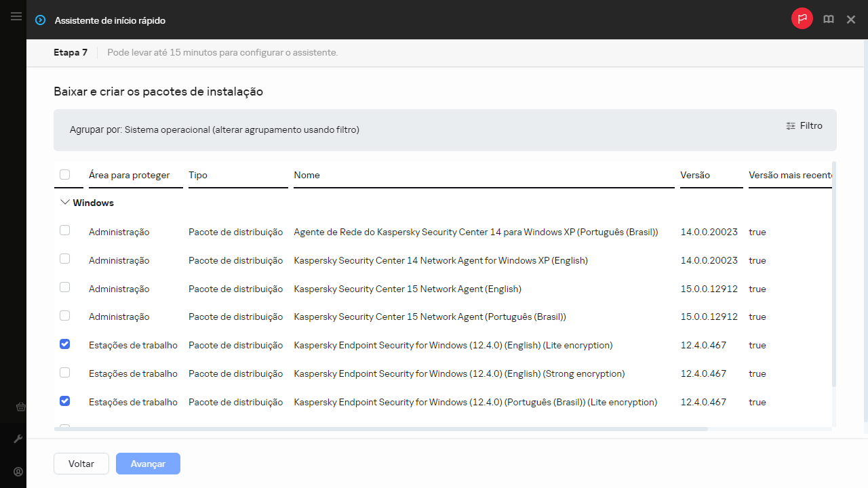Screen dimensions: 868x488
Task: Check Endpoint Security English Strong encryption package
Action: coord(65,373)
